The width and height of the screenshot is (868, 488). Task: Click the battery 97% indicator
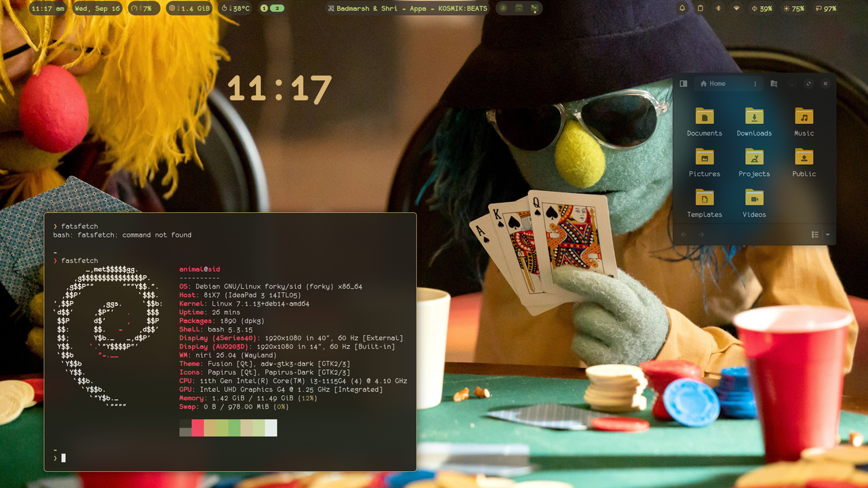coord(826,8)
